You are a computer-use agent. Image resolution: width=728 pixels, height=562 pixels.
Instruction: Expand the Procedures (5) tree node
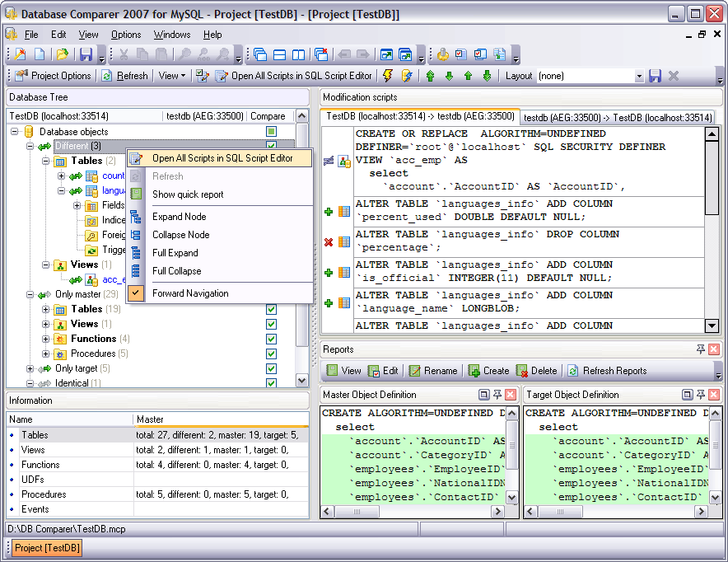pos(46,354)
